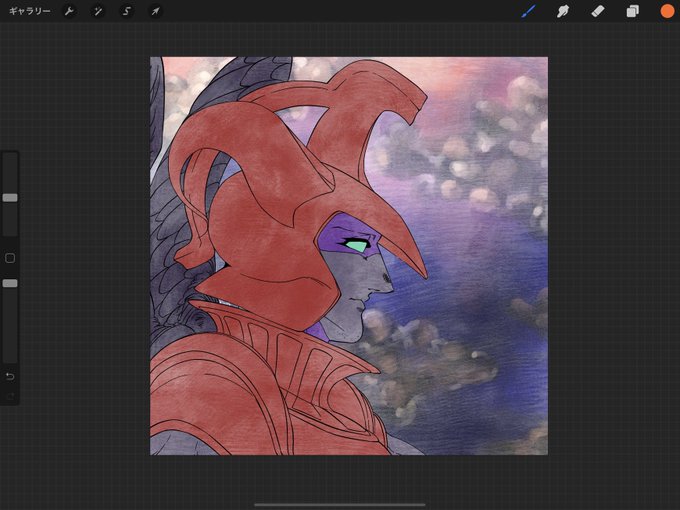Open the Adjustments magic wand menu

[x=98, y=11]
